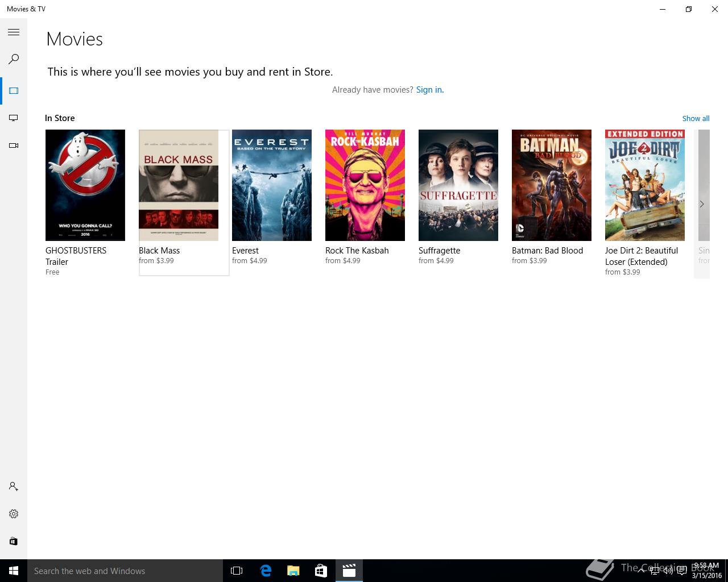Open the Windows Store taskbar icon
This screenshot has height=582, width=728.
321,571
